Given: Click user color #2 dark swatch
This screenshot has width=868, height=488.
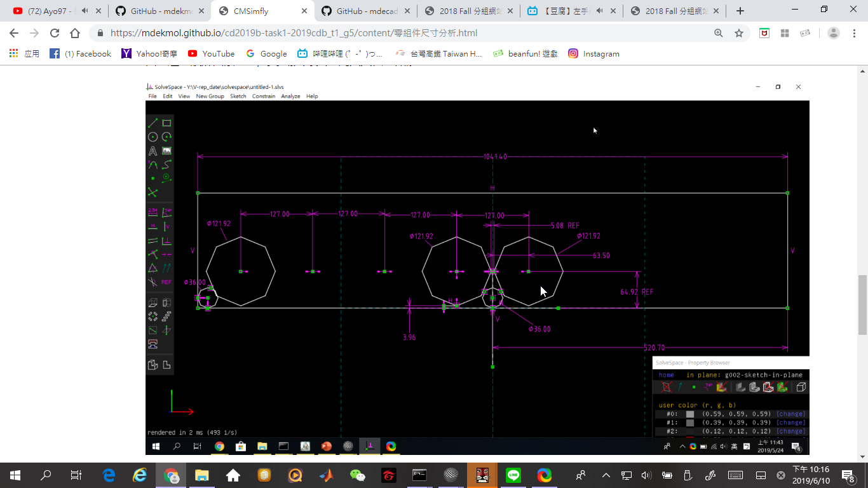Looking at the screenshot, I should 690,431.
